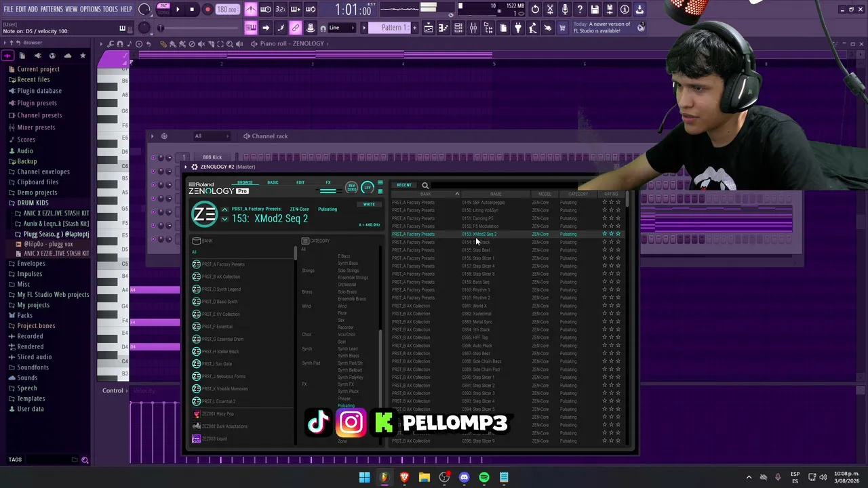868x488 pixels.
Task: Click the undo history icon
Action: [535, 9]
